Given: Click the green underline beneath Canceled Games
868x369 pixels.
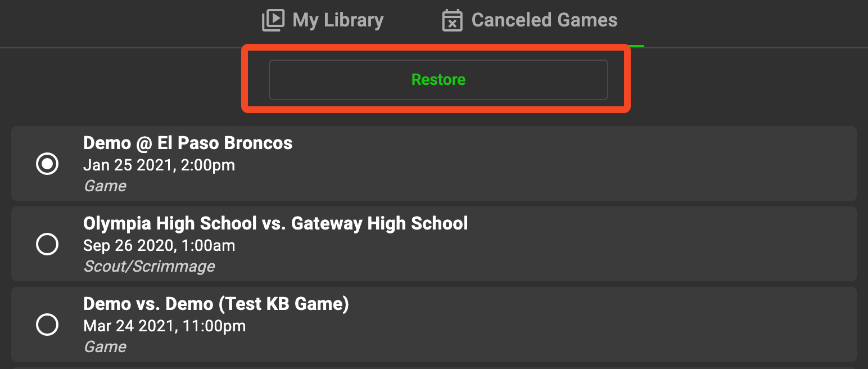Looking at the screenshot, I should [x=636, y=46].
